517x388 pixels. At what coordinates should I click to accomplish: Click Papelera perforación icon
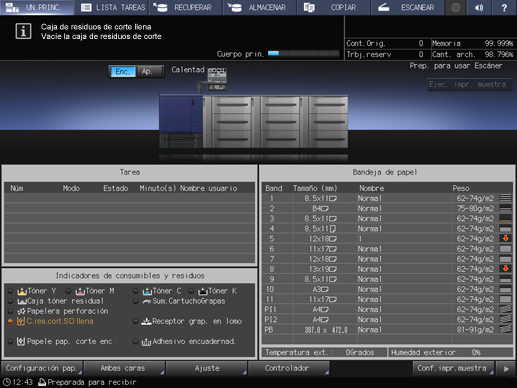tap(21, 311)
